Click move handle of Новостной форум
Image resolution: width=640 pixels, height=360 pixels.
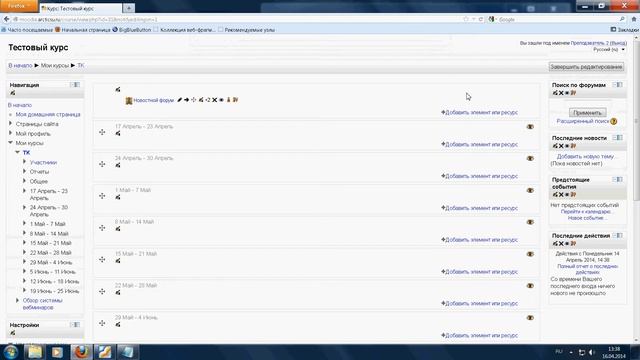[x=194, y=100]
